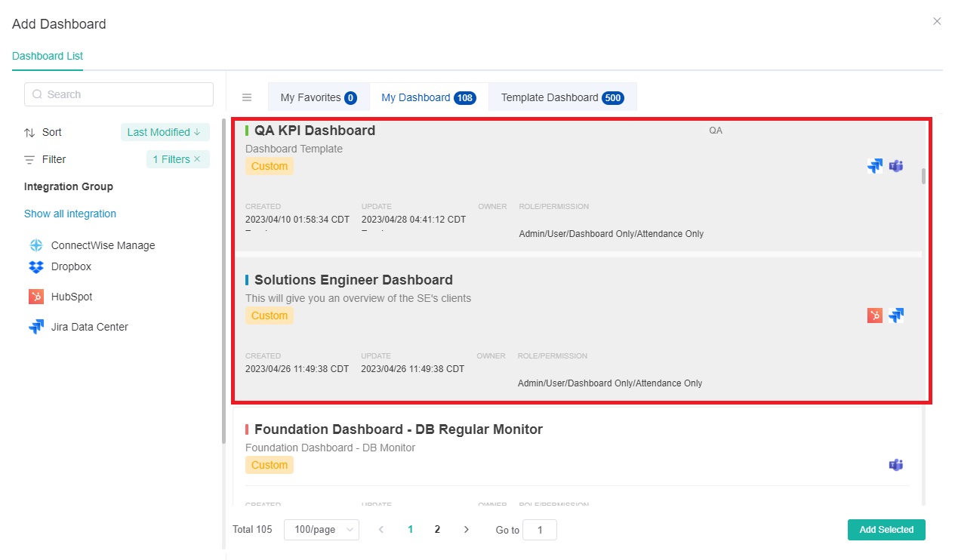The height and width of the screenshot is (560, 955).
Task: Click the Jira Data Center integration icon
Action: (x=34, y=326)
